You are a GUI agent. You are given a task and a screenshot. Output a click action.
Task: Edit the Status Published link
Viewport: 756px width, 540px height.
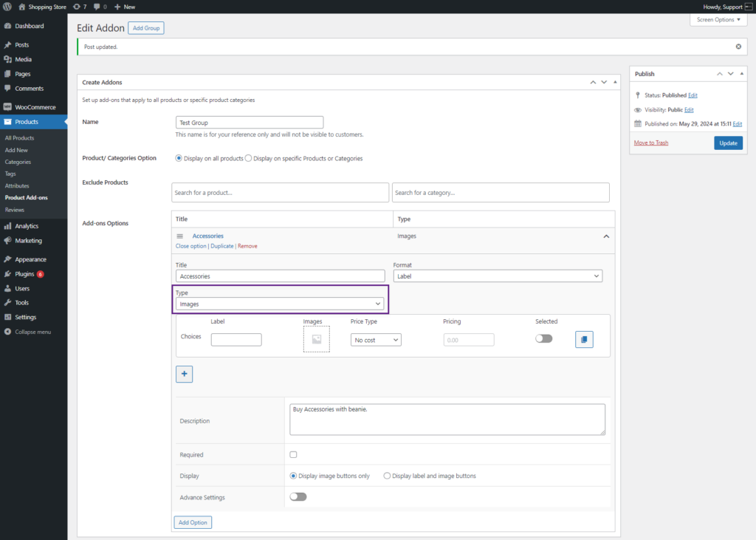pos(693,95)
